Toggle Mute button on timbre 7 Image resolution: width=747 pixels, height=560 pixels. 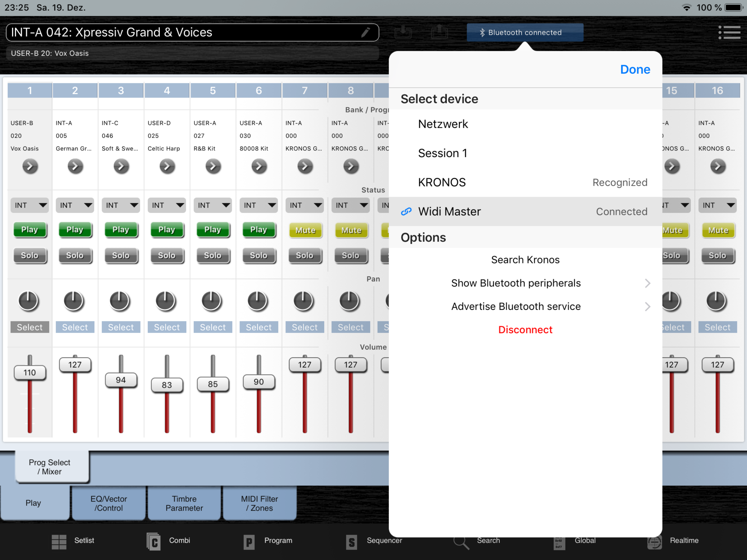(x=305, y=230)
